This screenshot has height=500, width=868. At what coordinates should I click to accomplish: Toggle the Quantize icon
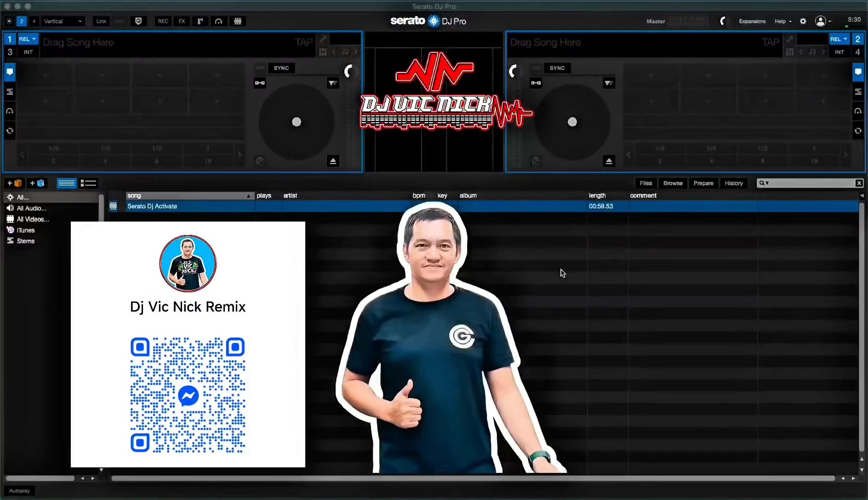[138, 21]
